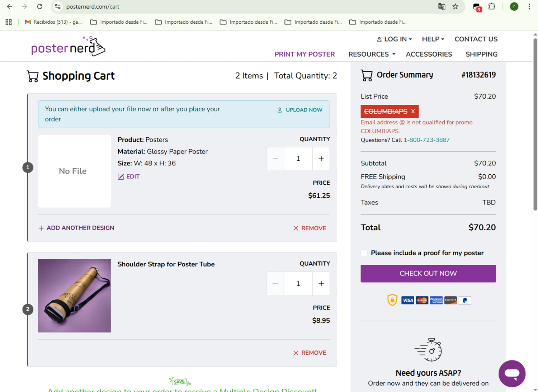Call link 1-800-723-3887
Viewport: 538px width, 392px height.
point(426,140)
